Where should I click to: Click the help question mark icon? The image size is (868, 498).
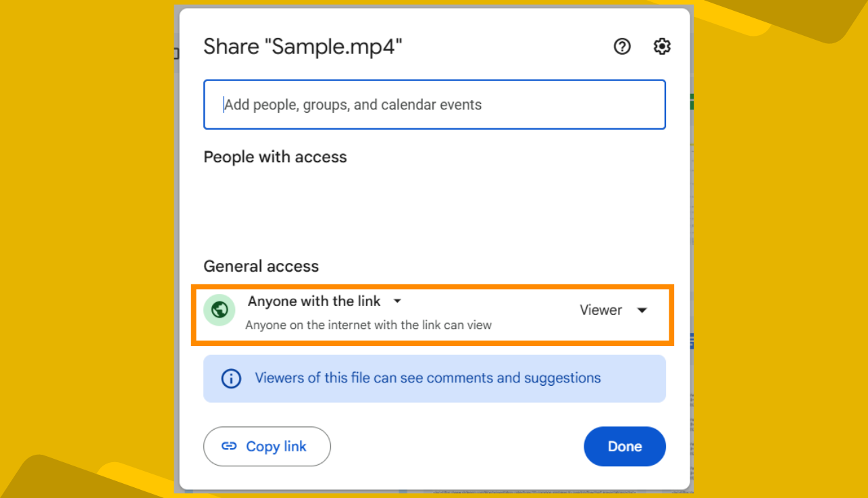click(x=621, y=46)
